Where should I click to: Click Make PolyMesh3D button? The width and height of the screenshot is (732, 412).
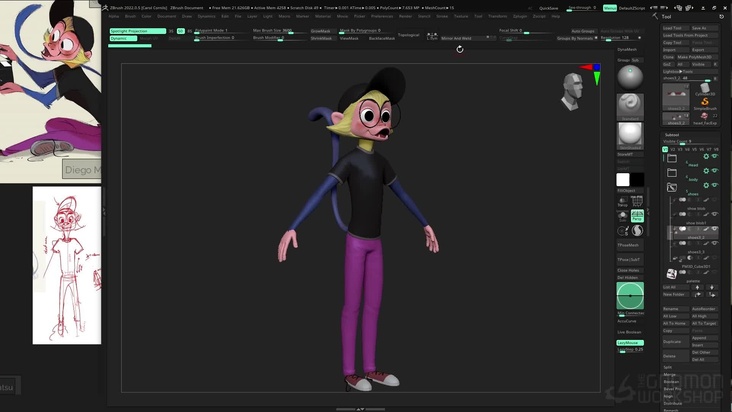click(x=695, y=57)
